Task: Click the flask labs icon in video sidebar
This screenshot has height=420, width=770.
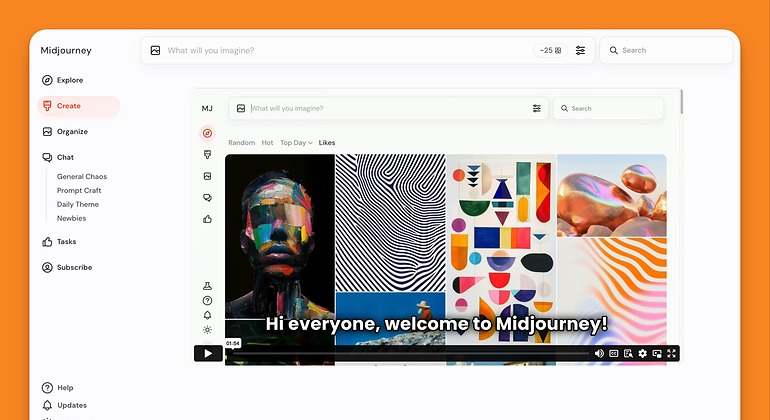Action: coord(207,286)
